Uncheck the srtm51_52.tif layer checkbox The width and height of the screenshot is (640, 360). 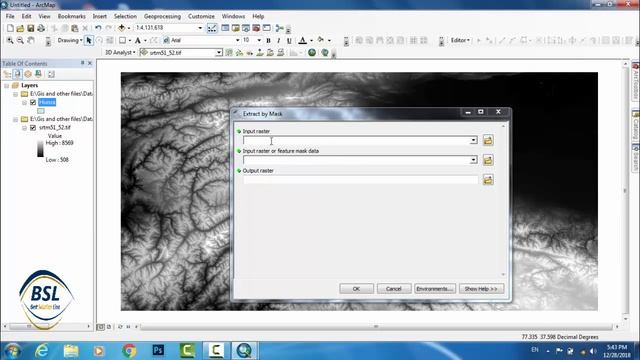tap(33, 128)
